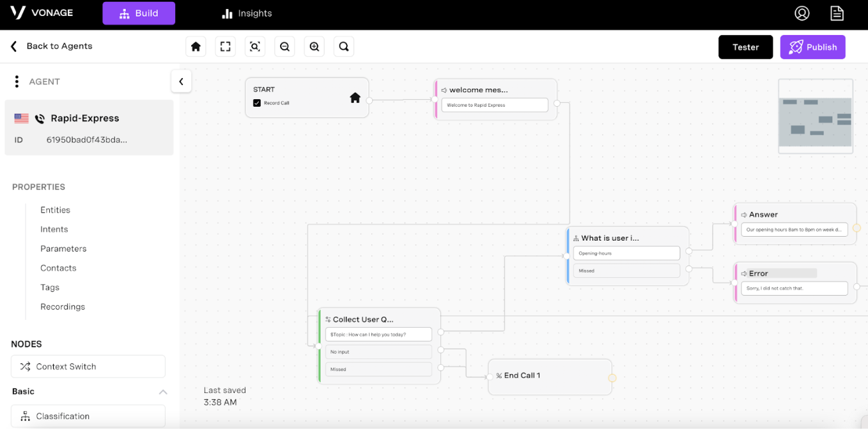This screenshot has height=430, width=868.
Task: Collapse the Basic nodes section
Action: 162,392
